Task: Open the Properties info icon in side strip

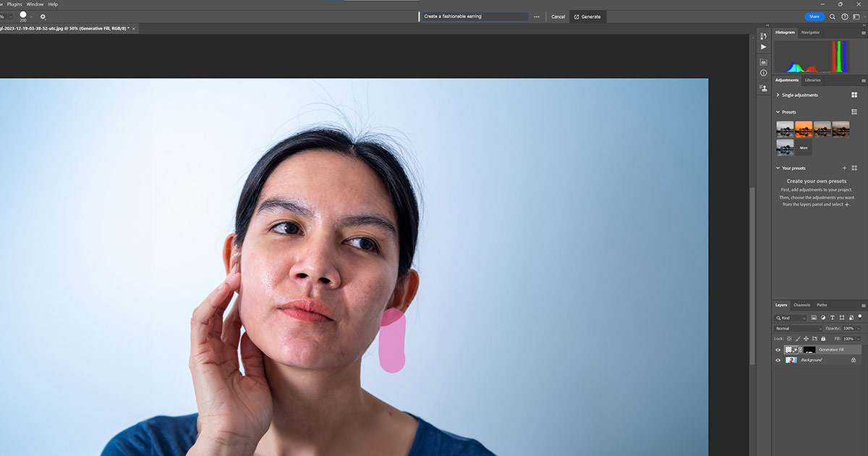Action: (x=763, y=73)
